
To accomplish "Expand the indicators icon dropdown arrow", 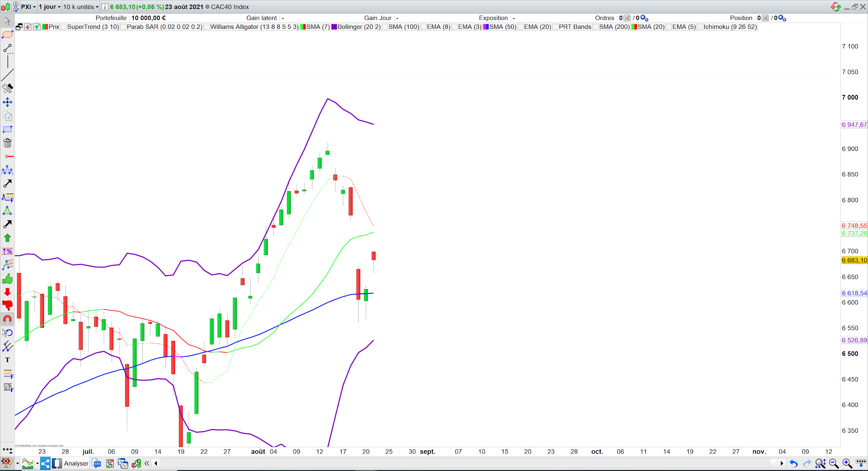I will tap(37, 463).
